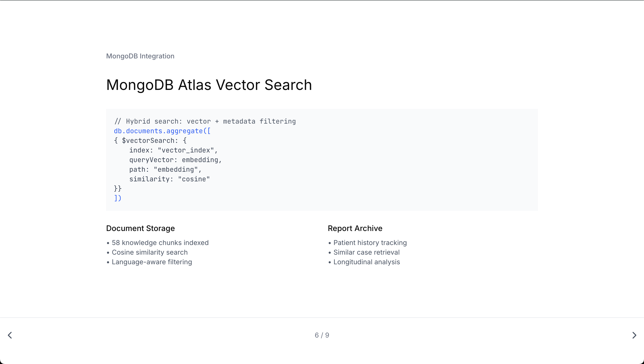Click the Document Storage heading

tap(140, 228)
